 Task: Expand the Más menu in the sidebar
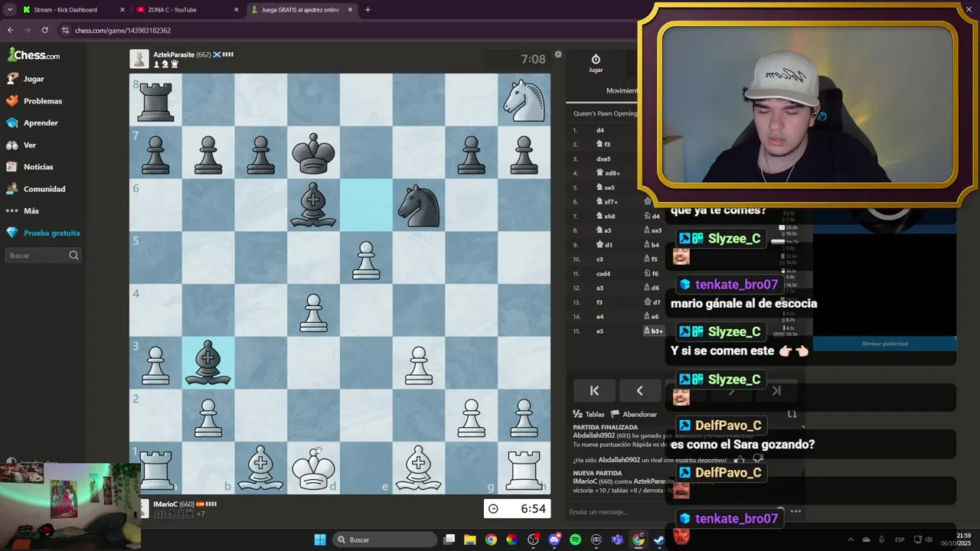pyautogui.click(x=22, y=210)
